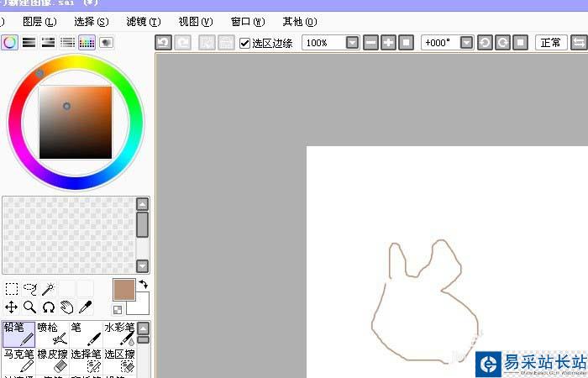The image size is (588, 378).
Task: Click the swatch panel scroll up arrow
Action: click(x=143, y=204)
